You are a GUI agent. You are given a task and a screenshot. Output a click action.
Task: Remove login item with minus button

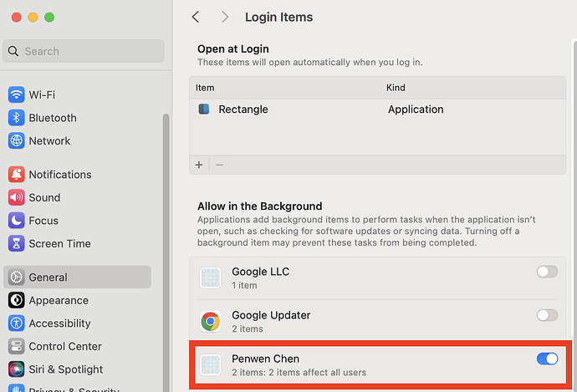219,165
